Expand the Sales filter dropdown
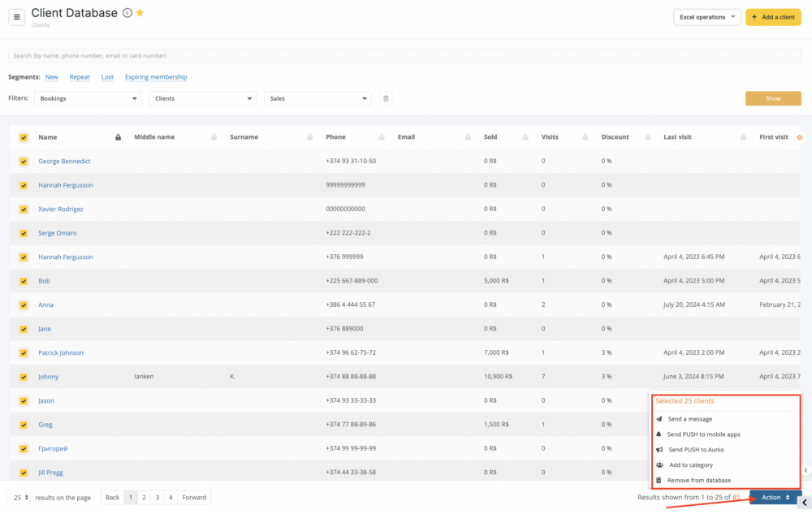Viewport: 812px width, 514px height. [x=317, y=98]
